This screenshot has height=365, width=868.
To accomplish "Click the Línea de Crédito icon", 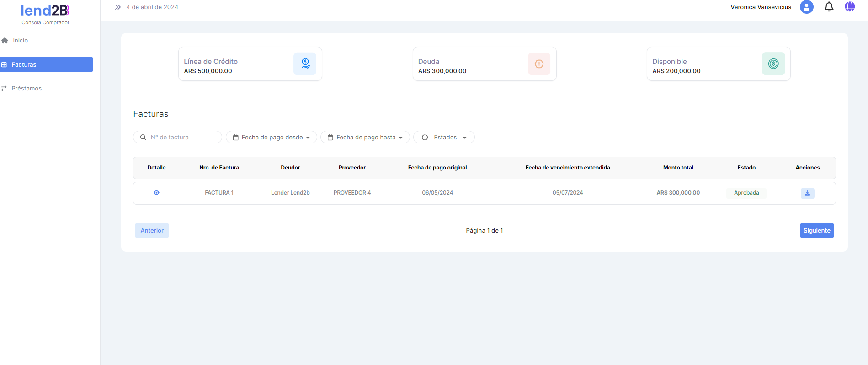I will 305,64.
